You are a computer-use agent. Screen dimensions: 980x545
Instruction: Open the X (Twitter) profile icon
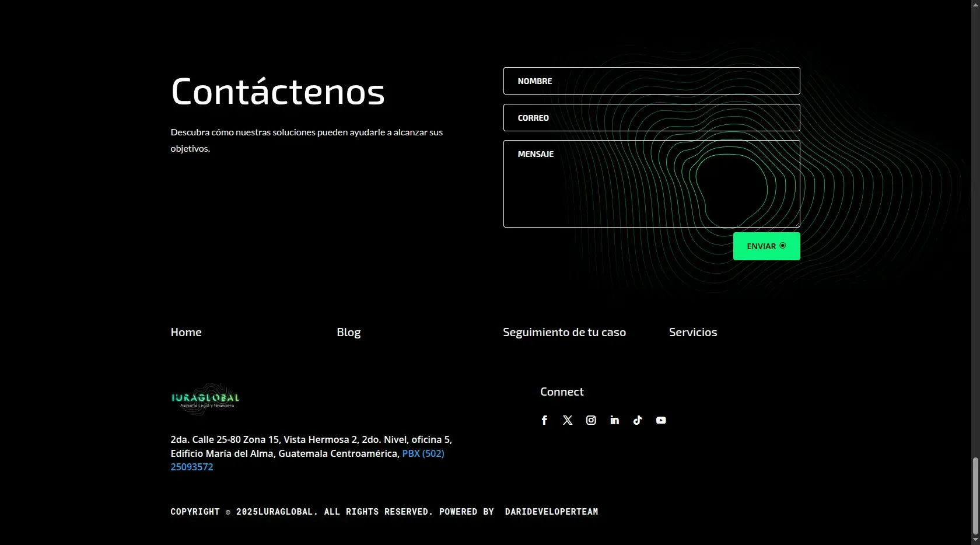point(568,420)
